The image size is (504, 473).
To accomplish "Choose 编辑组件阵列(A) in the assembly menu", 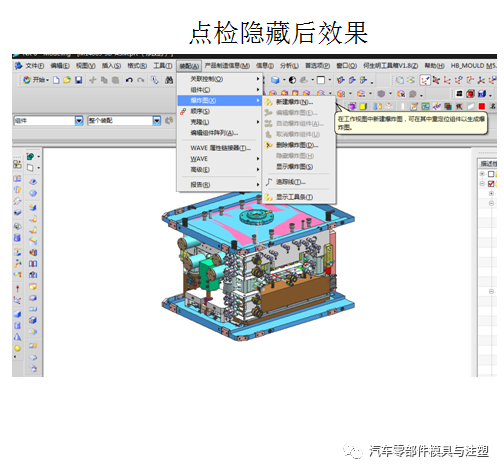I will [x=219, y=133].
